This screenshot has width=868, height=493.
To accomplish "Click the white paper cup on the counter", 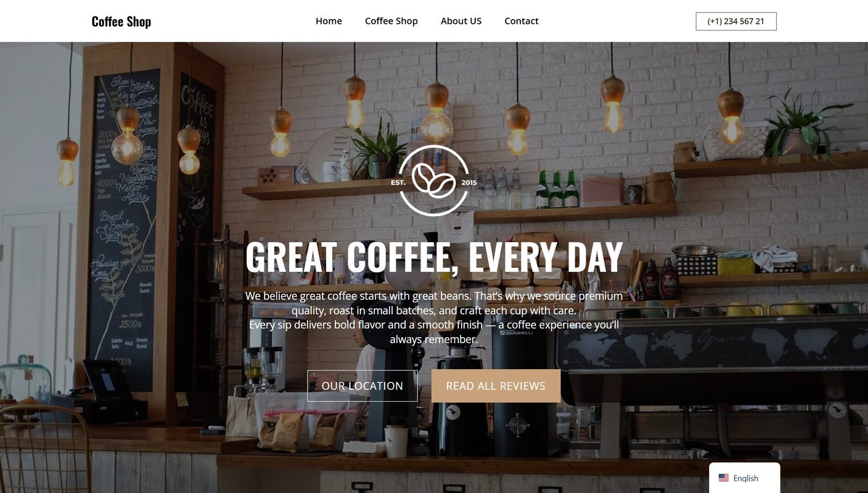I will [396, 441].
